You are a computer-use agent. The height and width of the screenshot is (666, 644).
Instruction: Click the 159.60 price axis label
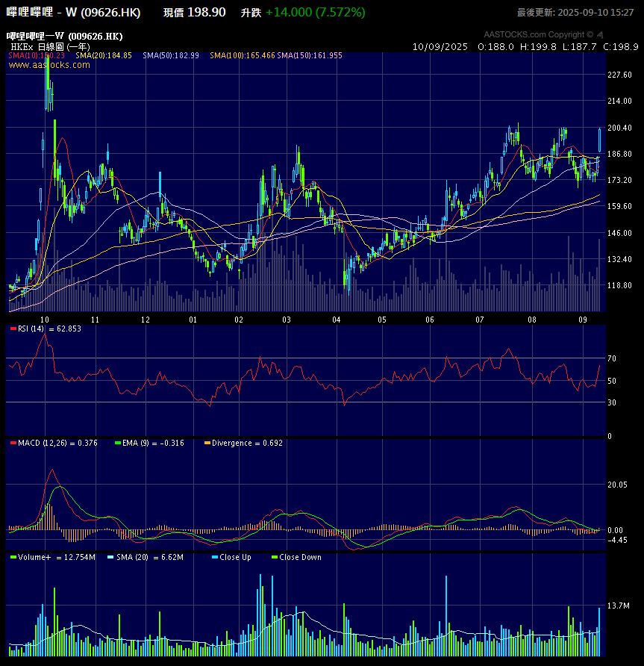pyautogui.click(x=620, y=206)
